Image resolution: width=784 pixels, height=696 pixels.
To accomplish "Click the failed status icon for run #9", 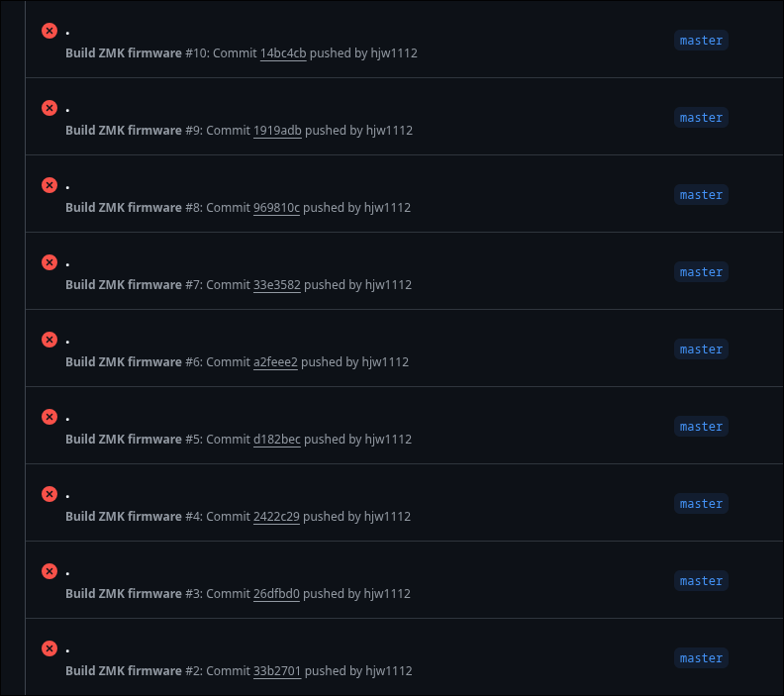I will pos(49,108).
